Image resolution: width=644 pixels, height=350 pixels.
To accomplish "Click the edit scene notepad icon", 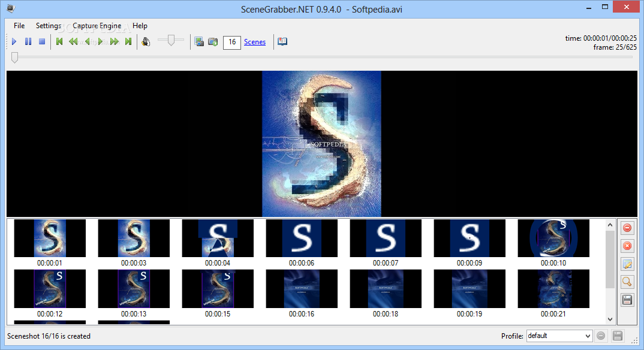I will (627, 264).
